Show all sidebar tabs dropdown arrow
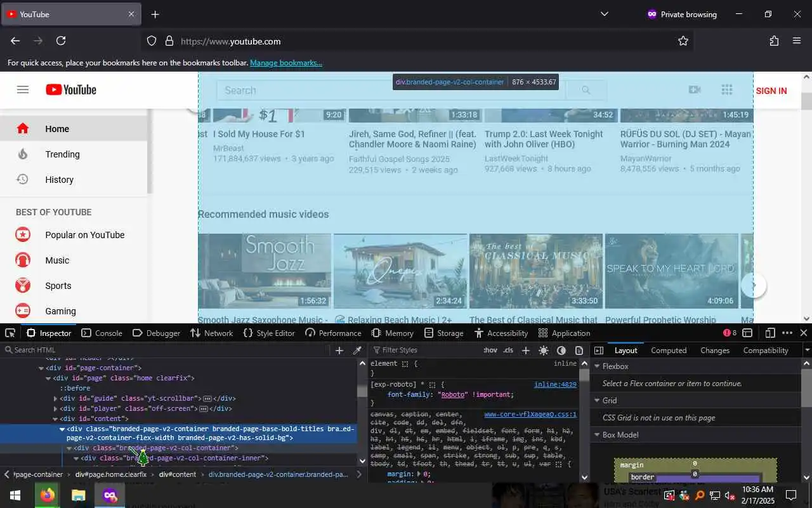 tap(807, 350)
